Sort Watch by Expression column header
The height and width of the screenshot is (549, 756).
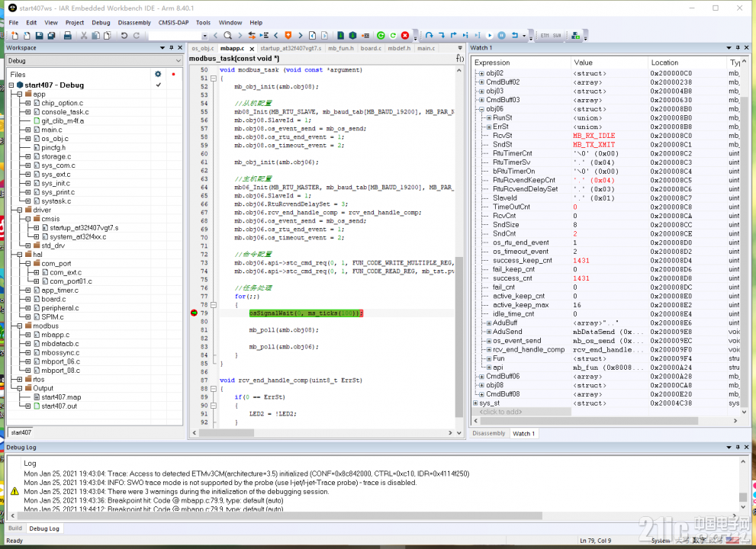[x=522, y=63]
